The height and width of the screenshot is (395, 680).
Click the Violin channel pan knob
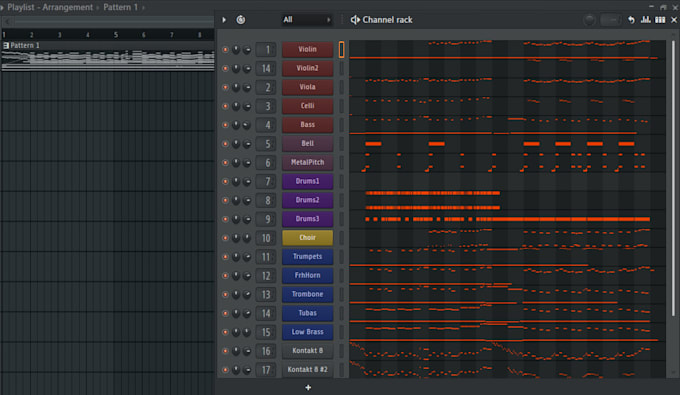click(x=236, y=49)
